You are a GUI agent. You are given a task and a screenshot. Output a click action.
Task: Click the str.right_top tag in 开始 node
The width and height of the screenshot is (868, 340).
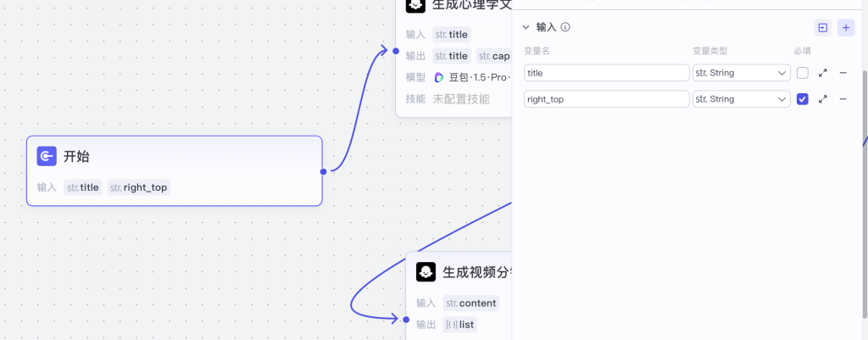tap(139, 187)
